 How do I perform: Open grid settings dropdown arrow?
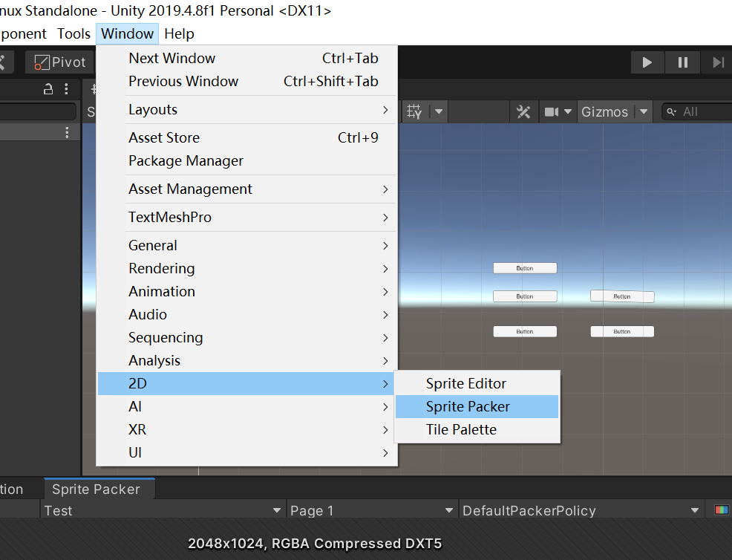439,111
